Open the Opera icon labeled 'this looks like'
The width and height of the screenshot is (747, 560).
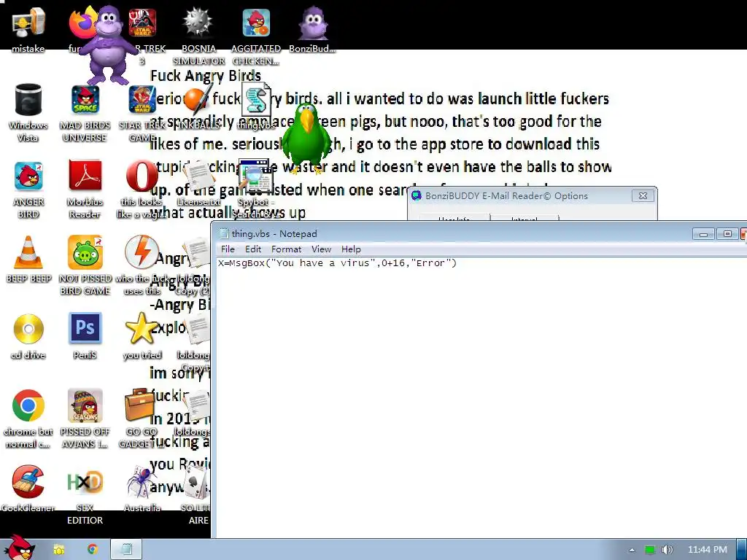[142, 176]
